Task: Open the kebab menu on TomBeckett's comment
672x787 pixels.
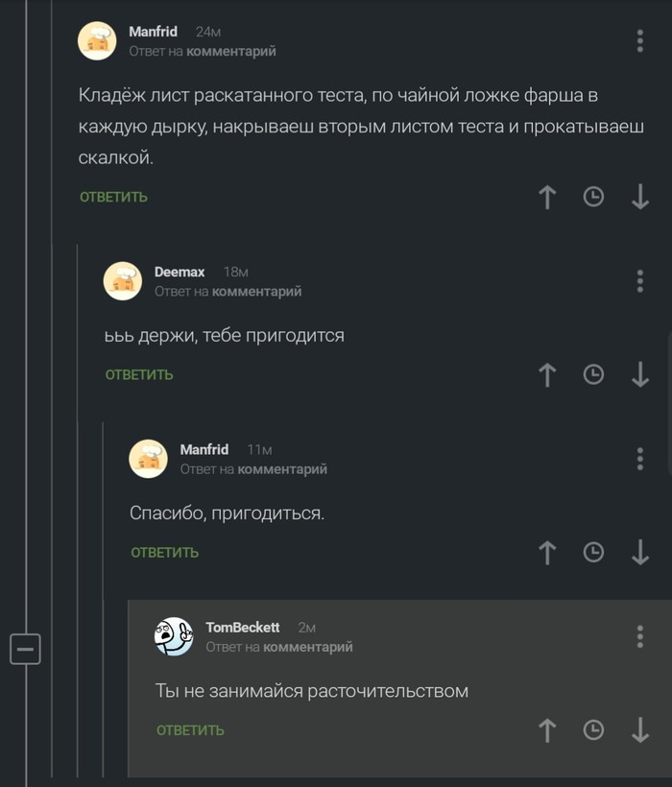Action: 639,635
